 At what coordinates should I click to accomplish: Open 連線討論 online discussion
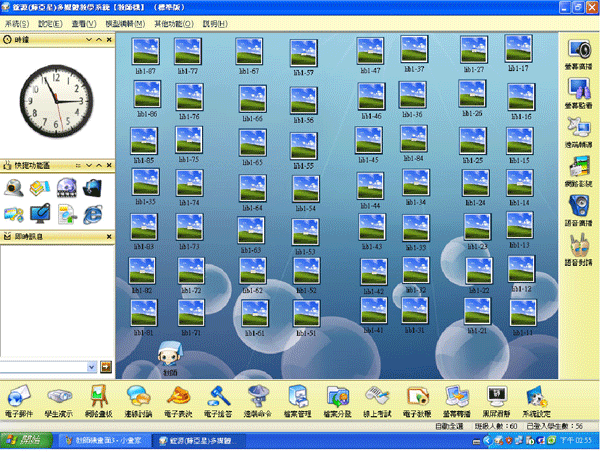click(138, 401)
